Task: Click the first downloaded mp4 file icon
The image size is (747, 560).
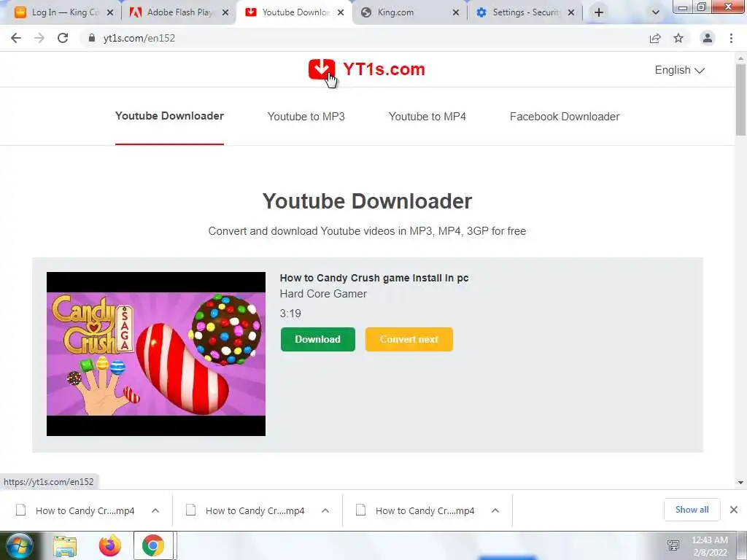Action: pos(21,510)
